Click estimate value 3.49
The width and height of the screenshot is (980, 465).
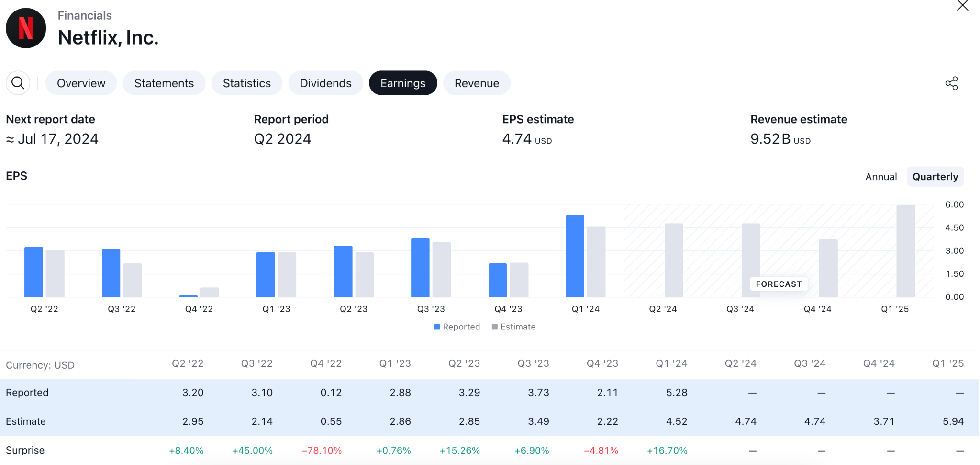coord(538,421)
